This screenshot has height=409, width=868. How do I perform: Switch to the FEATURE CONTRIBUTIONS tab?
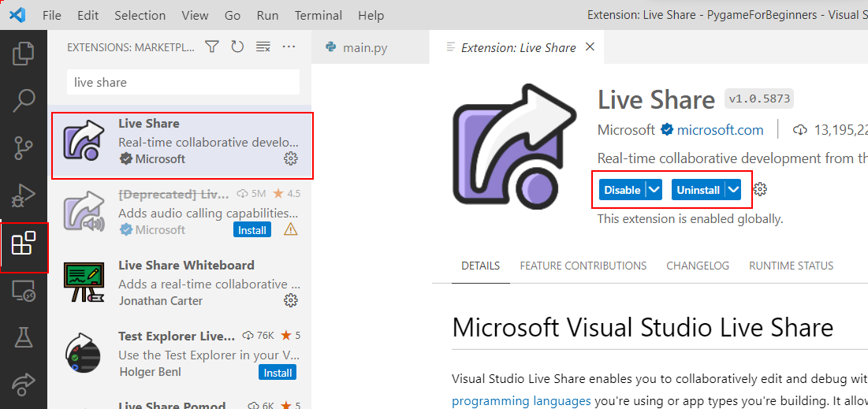[583, 266]
